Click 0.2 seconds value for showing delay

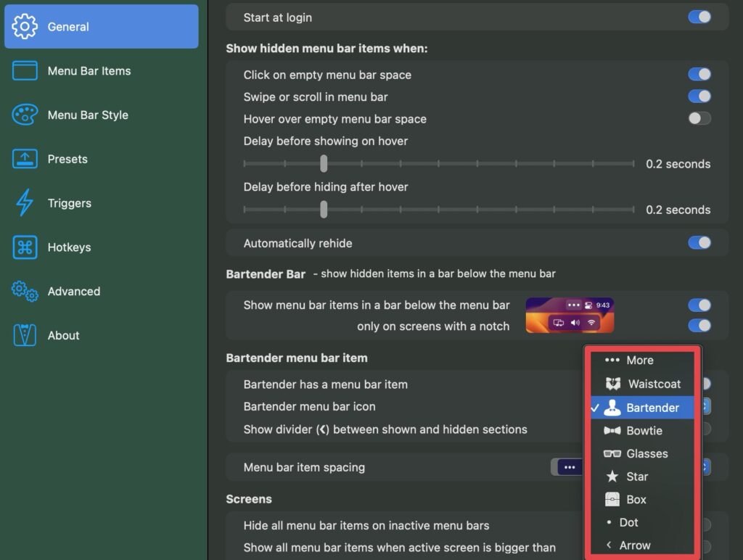[678, 164]
